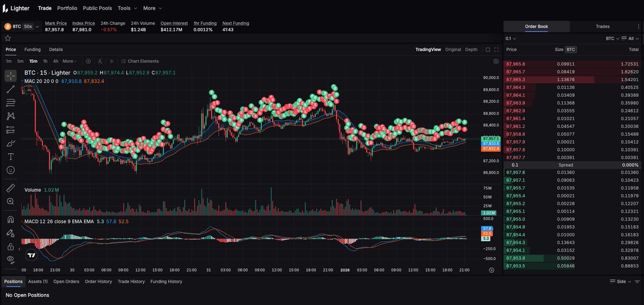Screen dimensions: 644x305
Task: Add BTC to favorites with star icon
Action: coord(8,38)
